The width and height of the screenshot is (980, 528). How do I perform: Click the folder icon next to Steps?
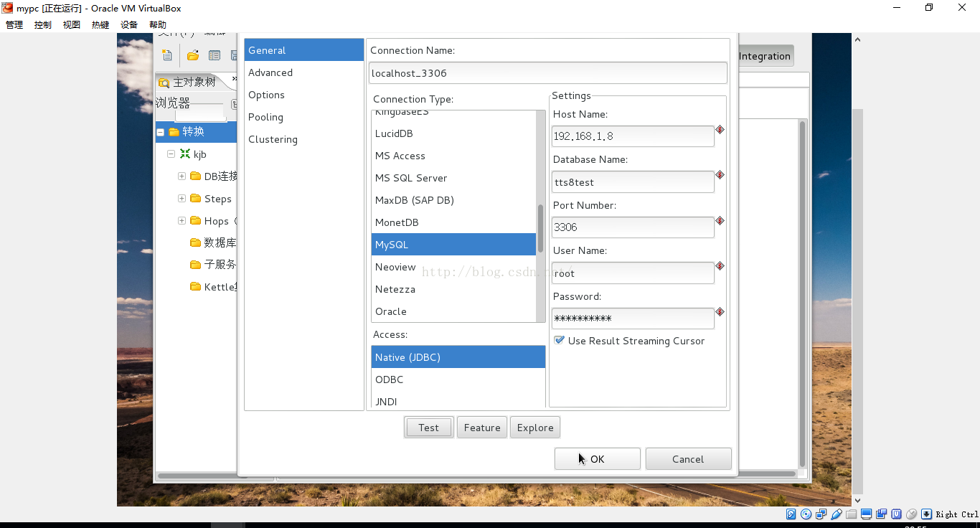pos(195,198)
